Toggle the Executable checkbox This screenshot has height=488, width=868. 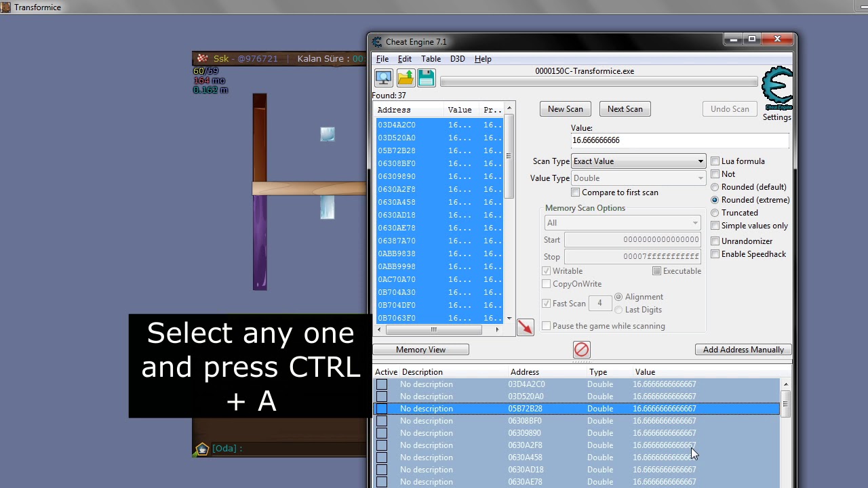656,271
